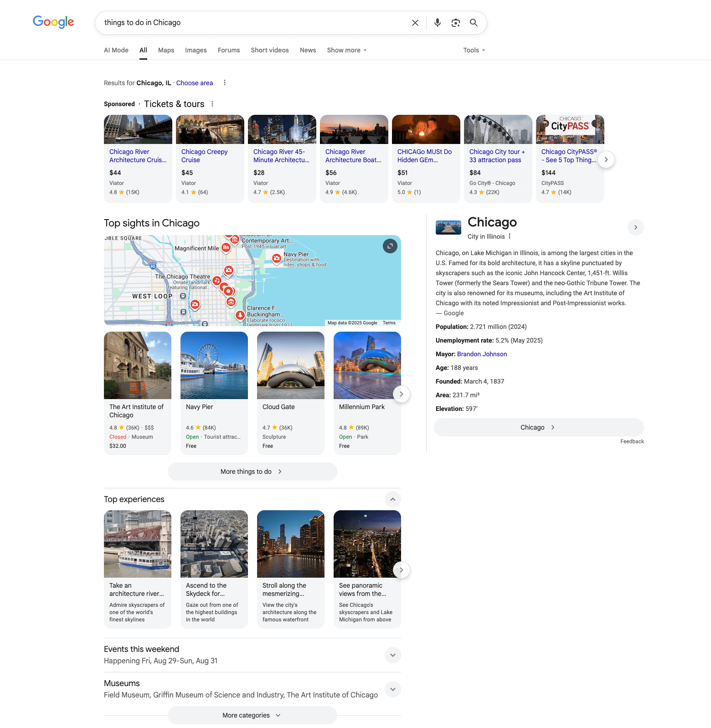Open the Show more tabs dropdown
This screenshot has width=711, height=728.
[347, 50]
